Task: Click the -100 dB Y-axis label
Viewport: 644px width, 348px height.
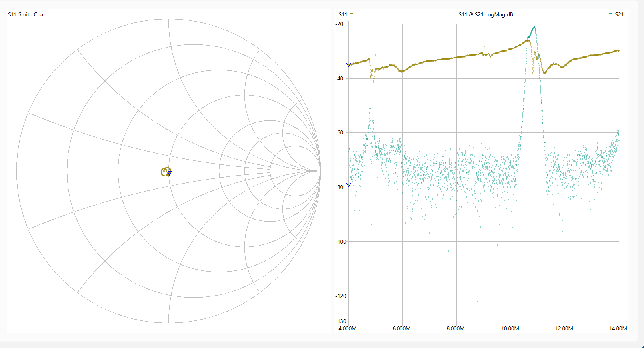Action: (340, 242)
